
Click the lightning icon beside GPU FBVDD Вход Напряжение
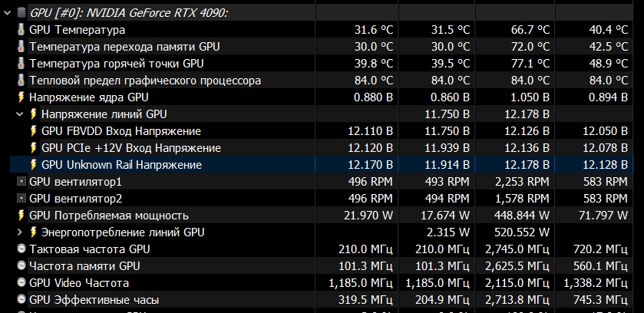33,131
